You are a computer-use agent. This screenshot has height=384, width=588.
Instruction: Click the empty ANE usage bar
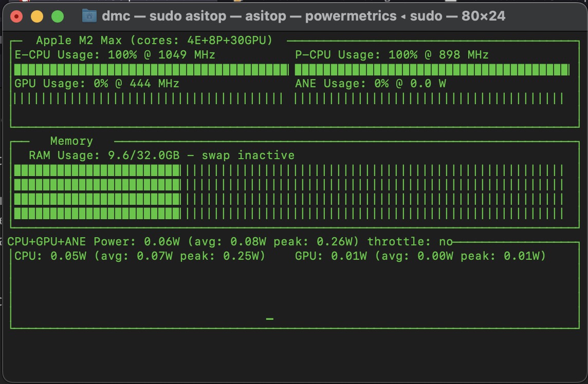pyautogui.click(x=429, y=98)
